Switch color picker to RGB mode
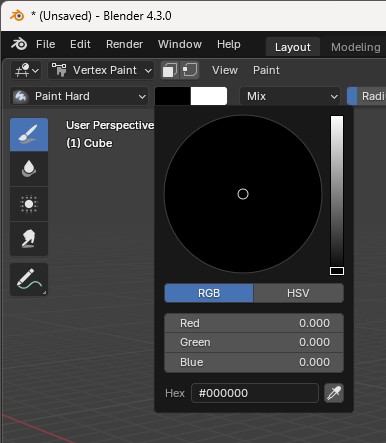The image size is (386, 443). pyautogui.click(x=209, y=293)
